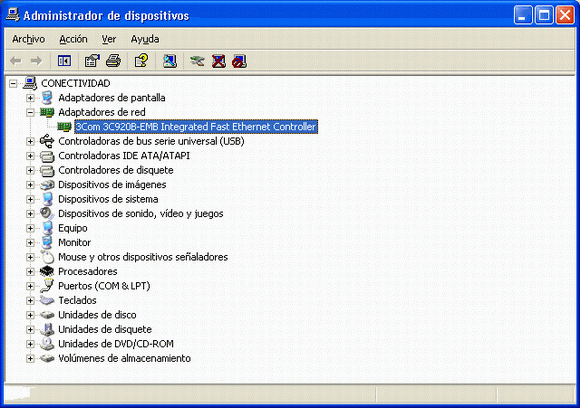The width and height of the screenshot is (580, 408).
Task: Click the Adaptadores de red card icon
Action: tap(47, 112)
